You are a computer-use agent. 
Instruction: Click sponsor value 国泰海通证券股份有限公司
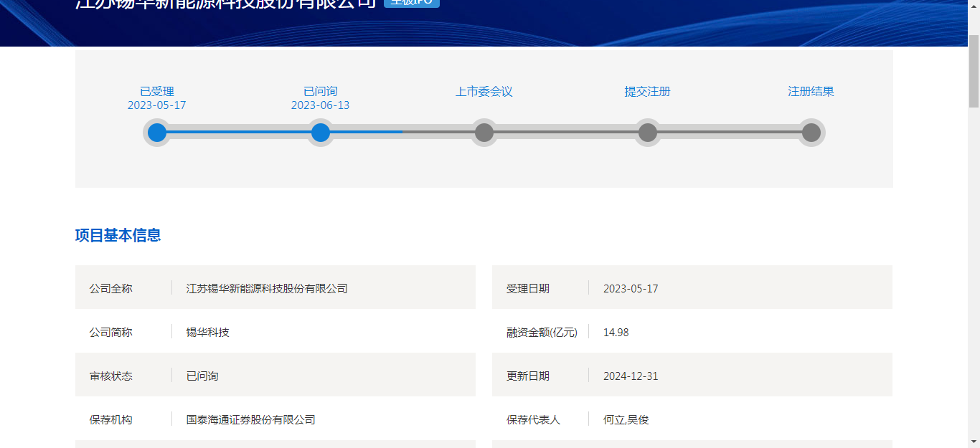click(251, 420)
